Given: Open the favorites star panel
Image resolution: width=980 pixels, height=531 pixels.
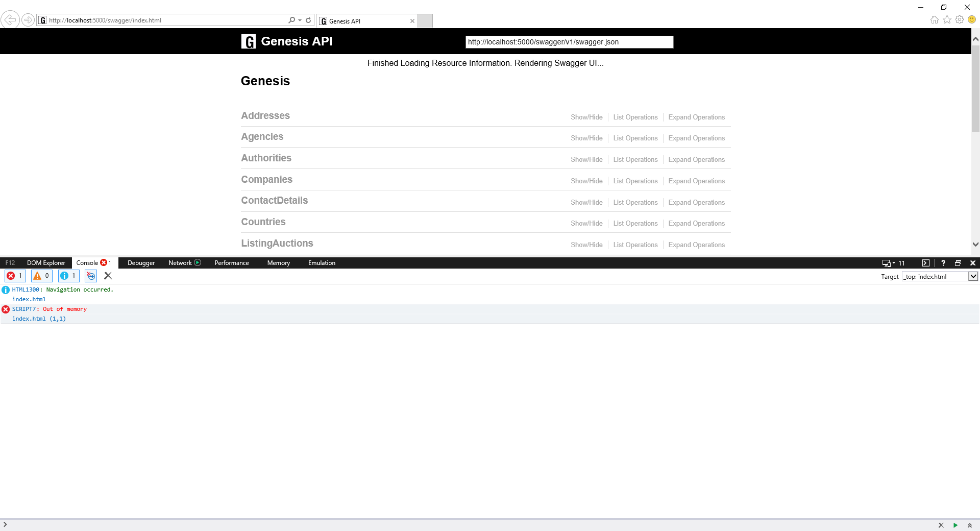Looking at the screenshot, I should [x=947, y=19].
